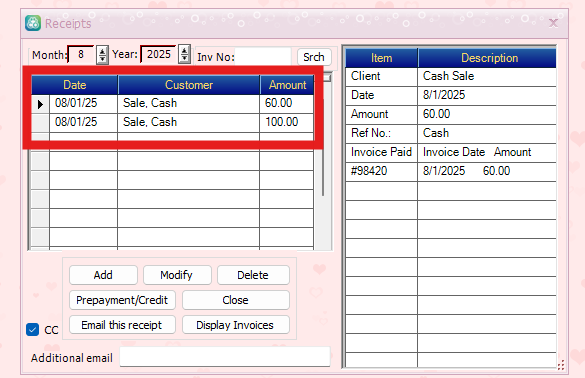Image resolution: width=585 pixels, height=378 pixels.
Task: Click the Item column header
Action: pos(381,58)
